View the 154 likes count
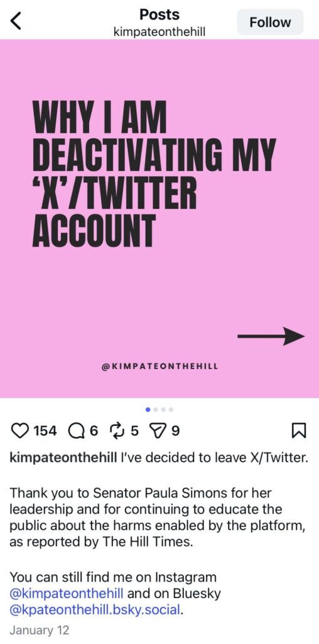Screen dimensions: 319x644 46,431
